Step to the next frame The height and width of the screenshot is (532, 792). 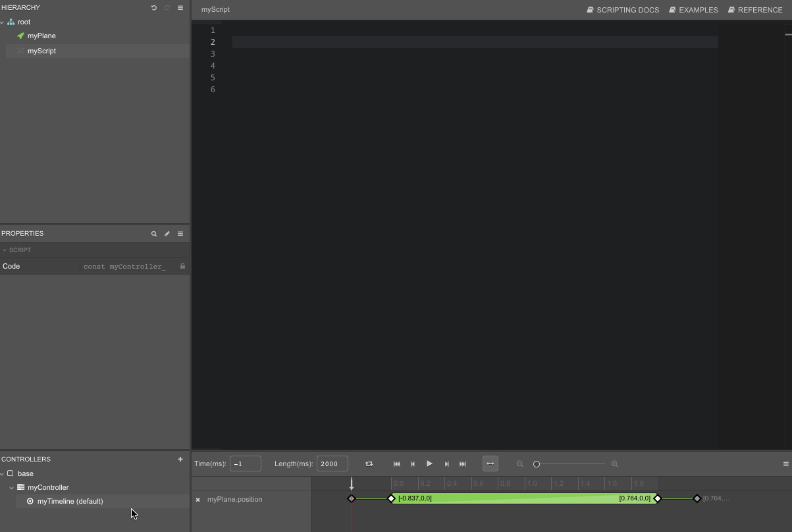(x=446, y=464)
